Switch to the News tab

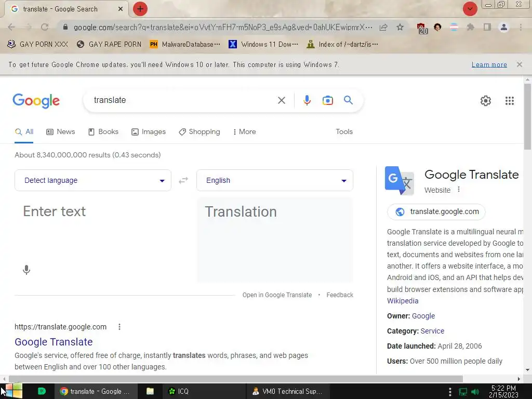61,131
